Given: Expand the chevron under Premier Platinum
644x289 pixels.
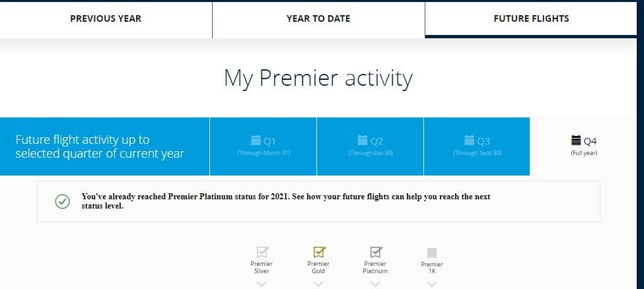Looking at the screenshot, I should click(x=375, y=284).
